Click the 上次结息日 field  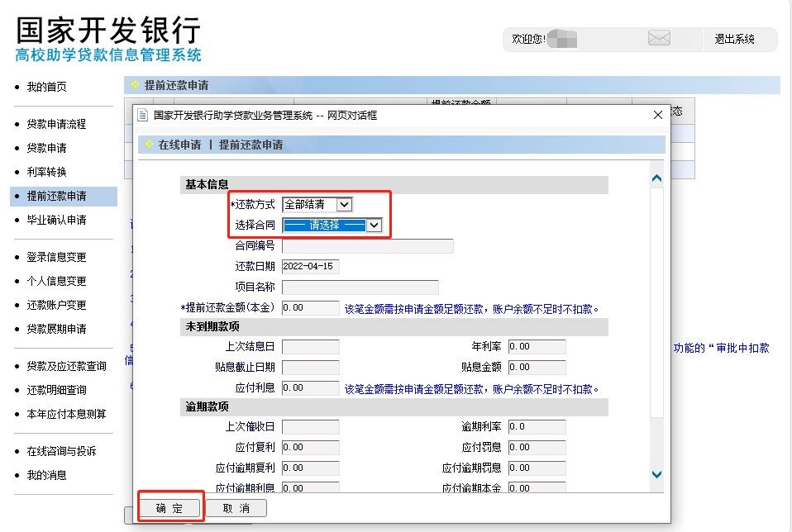pos(310,347)
